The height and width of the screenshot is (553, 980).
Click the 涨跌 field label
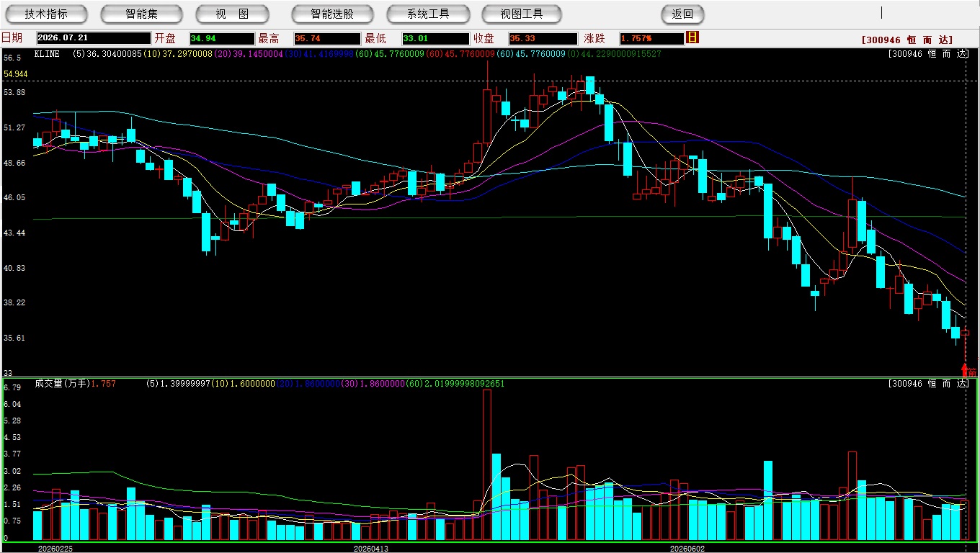pos(594,38)
